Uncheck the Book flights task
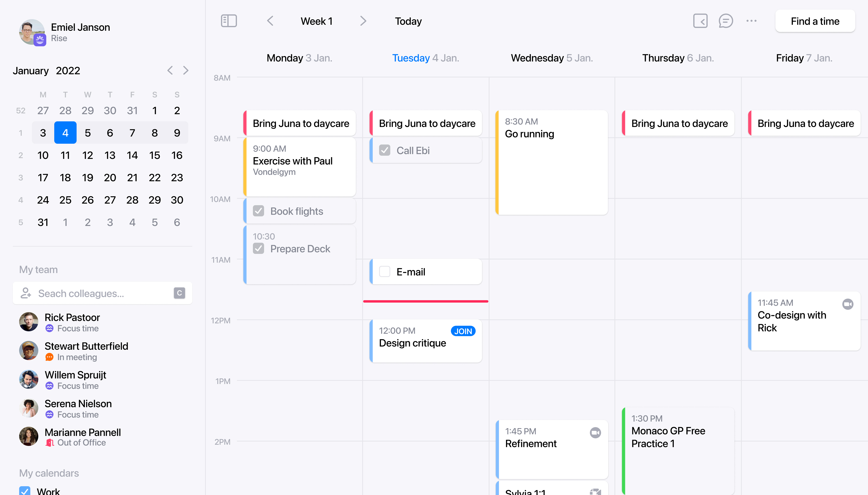 258,211
